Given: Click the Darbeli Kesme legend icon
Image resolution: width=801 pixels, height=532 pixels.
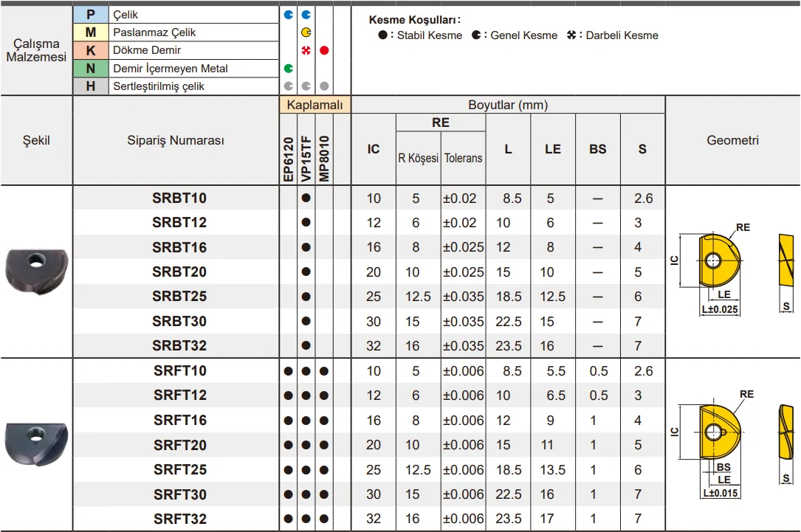Looking at the screenshot, I should pos(571,35).
